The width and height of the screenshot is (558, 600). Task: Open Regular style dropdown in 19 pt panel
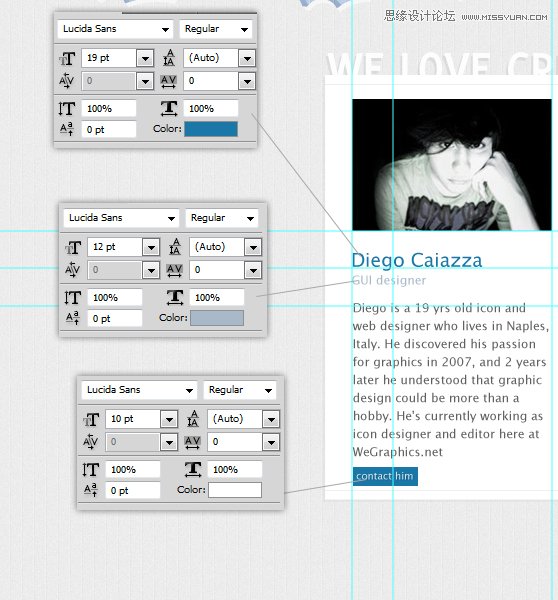pos(216,29)
